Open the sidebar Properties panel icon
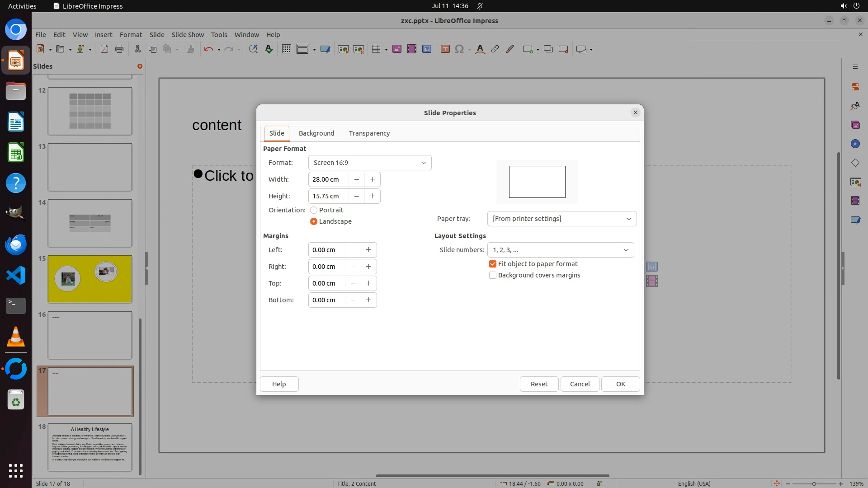868x488 pixels. click(x=855, y=86)
